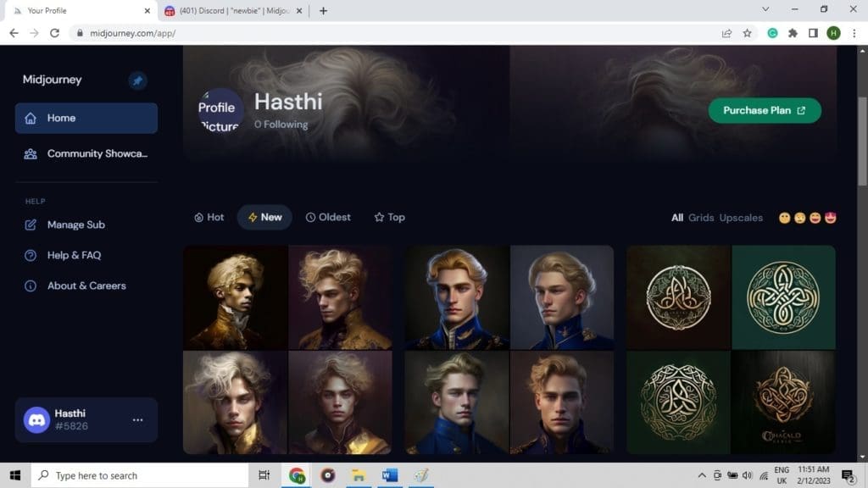This screenshot has height=488, width=868.
Task: Click the page vertical scrollbar thumb
Action: 862,141
